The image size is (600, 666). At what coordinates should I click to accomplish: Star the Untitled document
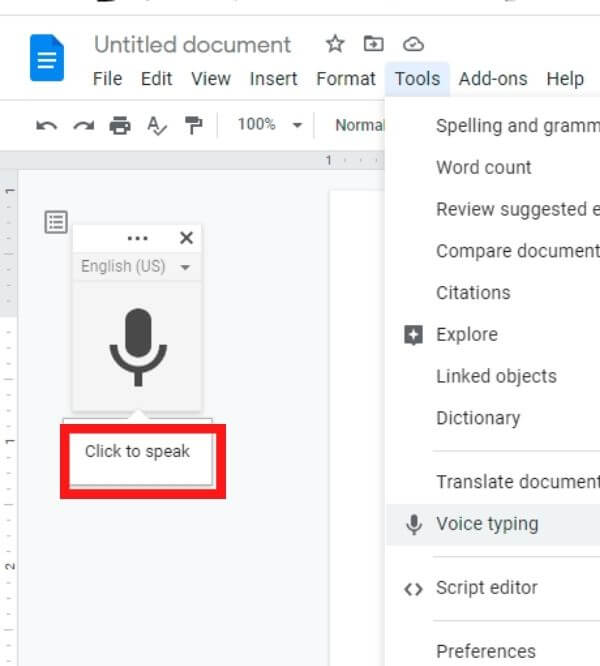coord(335,44)
